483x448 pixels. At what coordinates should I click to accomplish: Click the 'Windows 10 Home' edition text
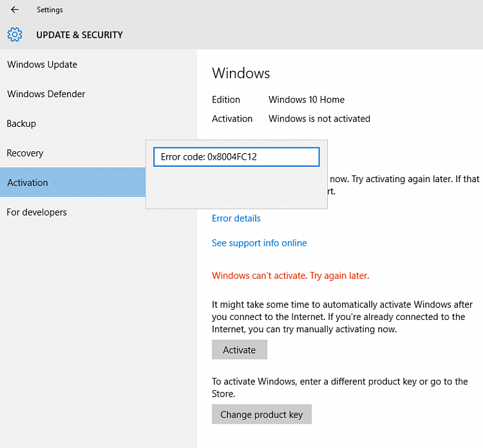pos(306,100)
